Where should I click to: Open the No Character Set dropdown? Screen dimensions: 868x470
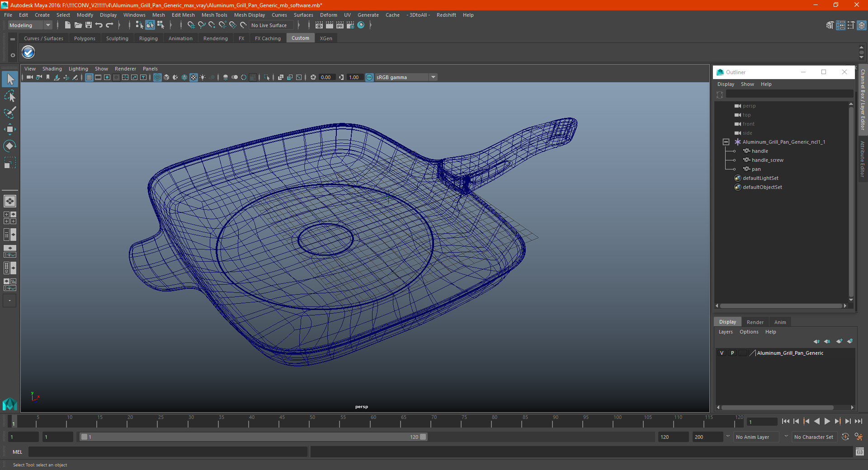click(x=816, y=437)
